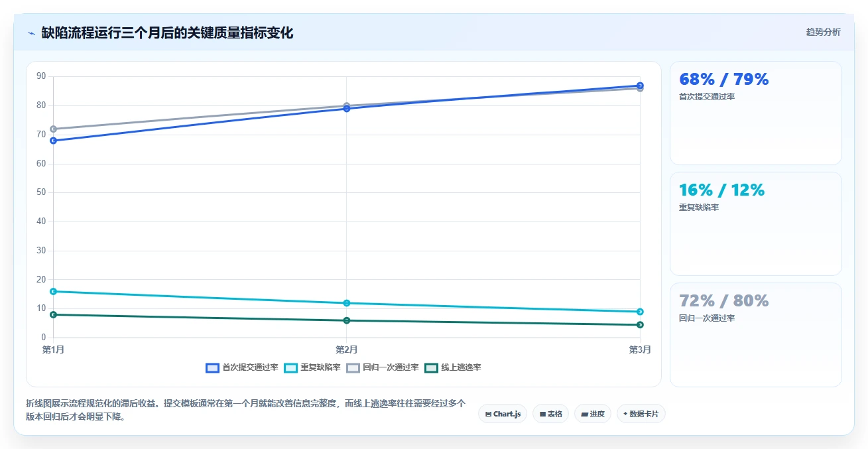Click the dark green 线上逃逸率 legend box
Viewport: 868px width, 449px height.
pos(431,367)
